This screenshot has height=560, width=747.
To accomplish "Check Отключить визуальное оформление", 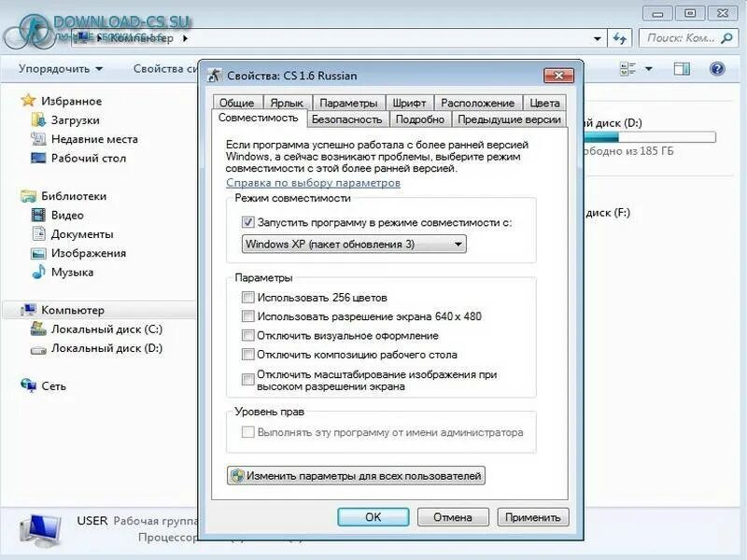I will pyautogui.click(x=247, y=335).
